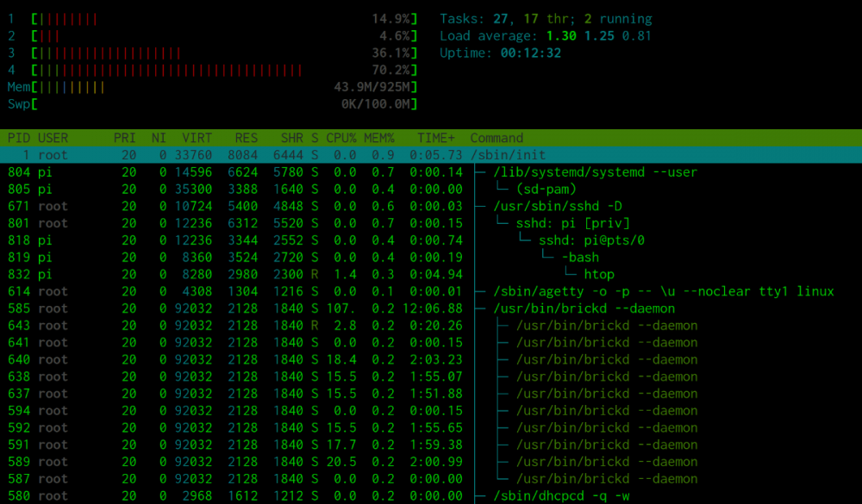Select the sshd: pi@pts/0 process
Viewport: 862px width, 504px height.
tap(591, 240)
